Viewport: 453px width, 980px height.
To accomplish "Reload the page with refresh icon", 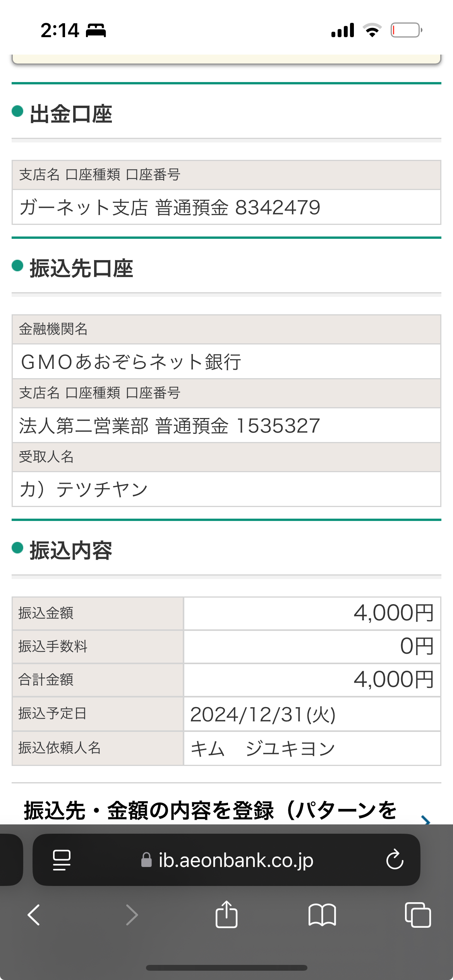I will point(395,860).
